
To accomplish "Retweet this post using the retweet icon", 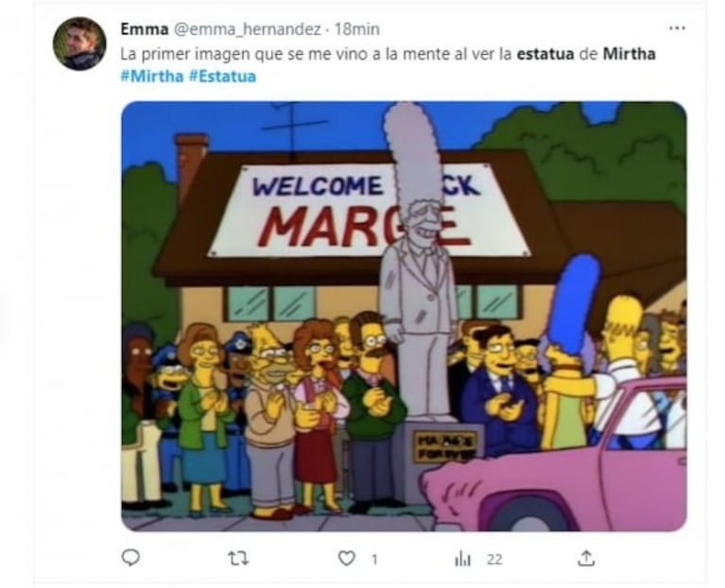I will pyautogui.click(x=239, y=560).
